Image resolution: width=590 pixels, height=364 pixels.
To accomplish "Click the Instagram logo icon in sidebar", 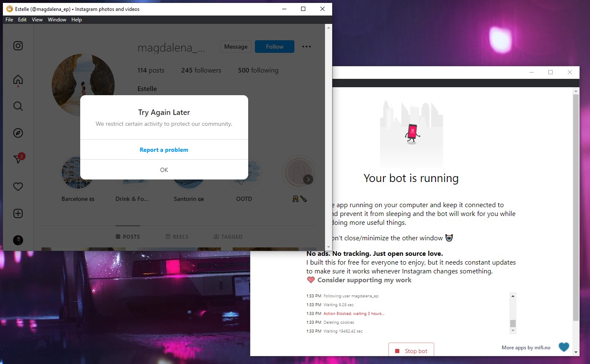I will (18, 46).
